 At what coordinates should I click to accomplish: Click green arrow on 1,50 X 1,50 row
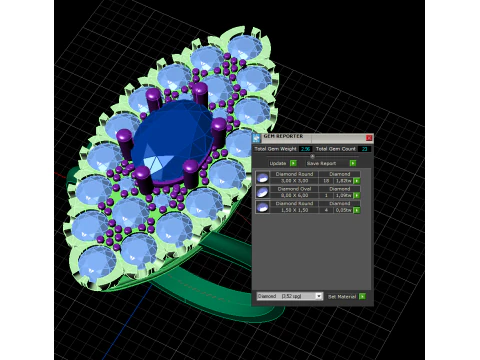(x=357, y=210)
